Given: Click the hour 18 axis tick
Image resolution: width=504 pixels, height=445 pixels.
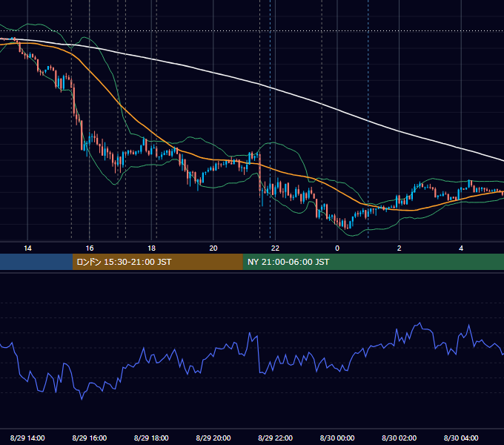Looking at the screenshot, I should tap(151, 248).
